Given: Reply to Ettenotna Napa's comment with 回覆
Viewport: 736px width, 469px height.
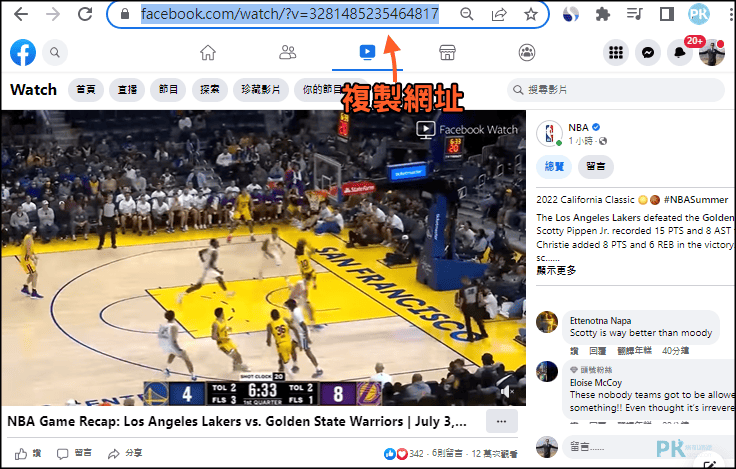Looking at the screenshot, I should 598,351.
